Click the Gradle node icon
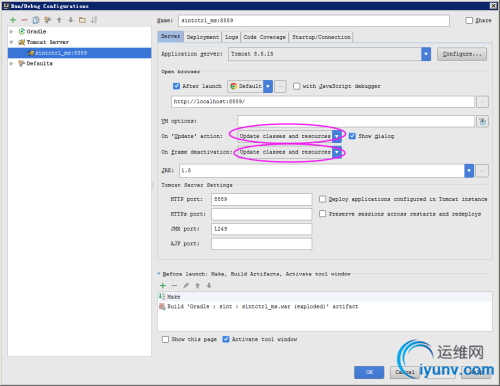 click(x=22, y=31)
